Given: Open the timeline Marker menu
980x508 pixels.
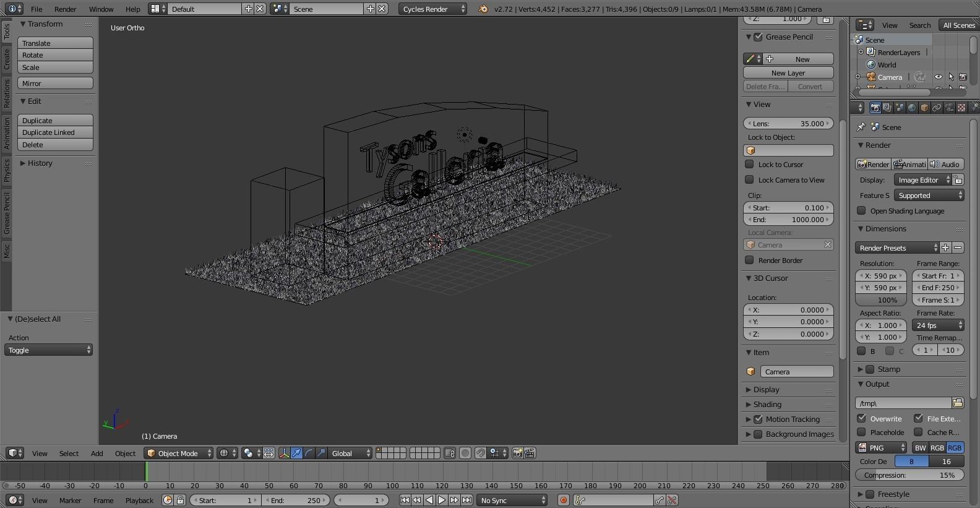Looking at the screenshot, I should pyautogui.click(x=70, y=500).
